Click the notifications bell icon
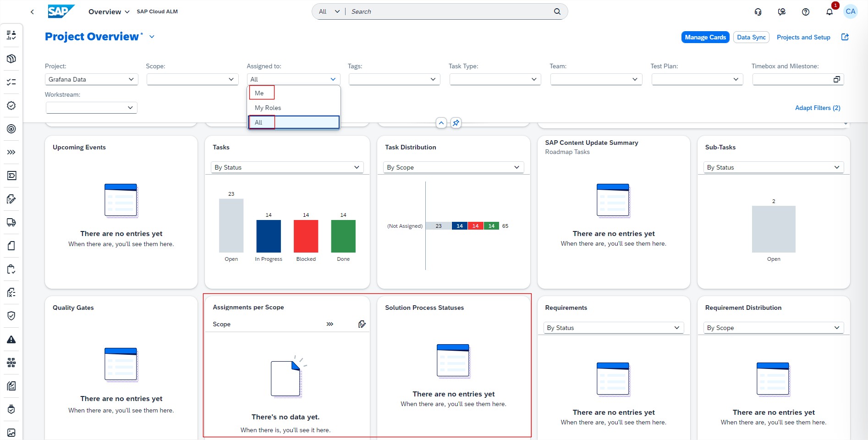 pos(829,12)
